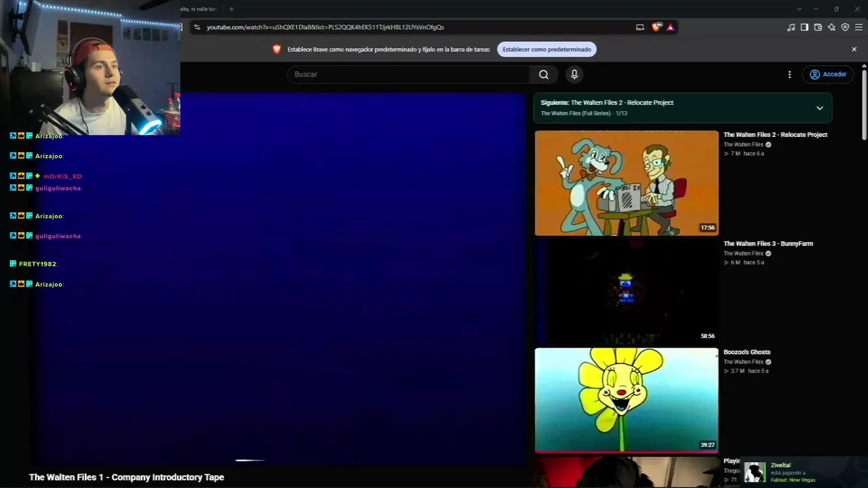Open the Siguiente playlist header title

[607, 102]
